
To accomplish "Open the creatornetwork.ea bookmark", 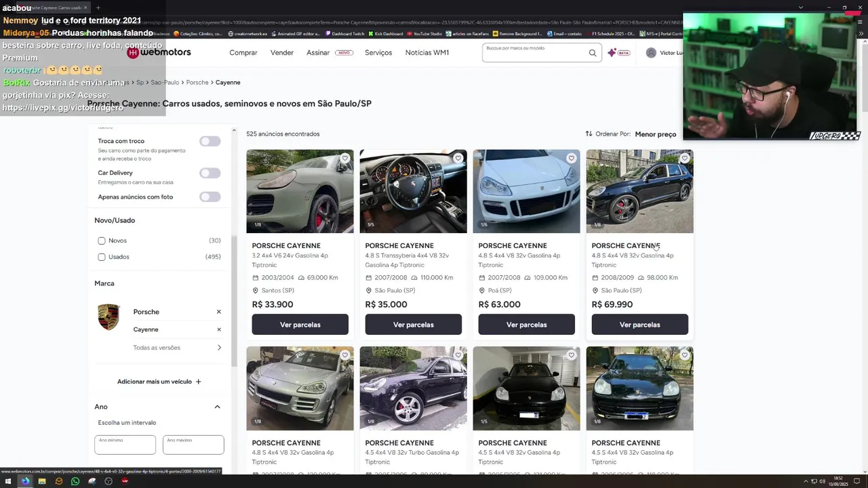I will (248, 33).
